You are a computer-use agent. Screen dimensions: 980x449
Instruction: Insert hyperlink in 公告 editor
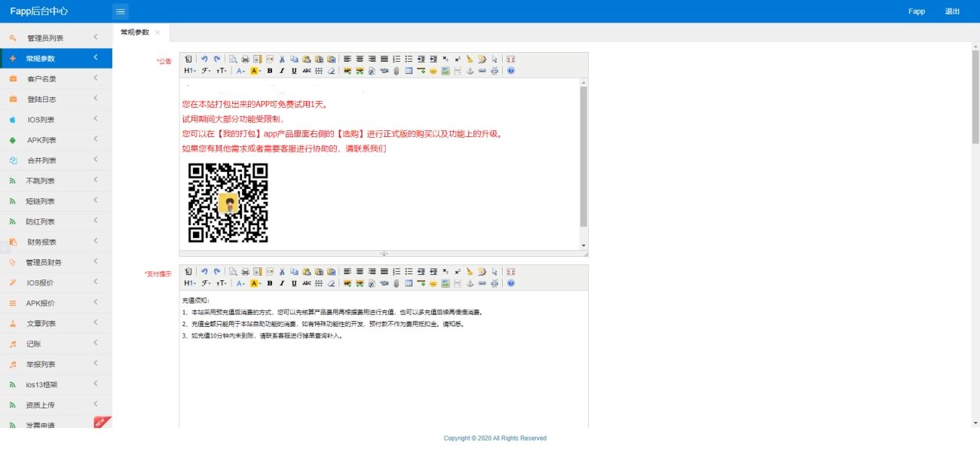tap(482, 71)
